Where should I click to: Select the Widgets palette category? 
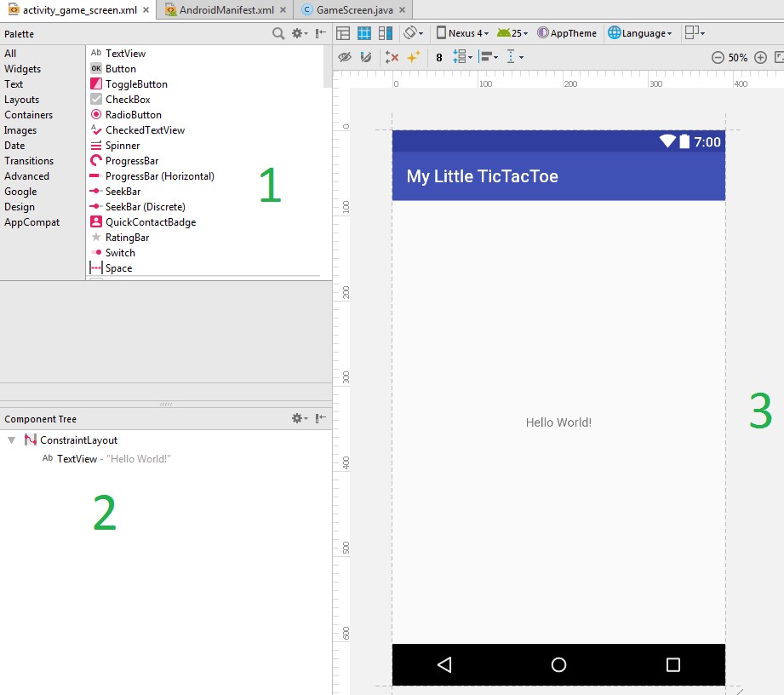pyautogui.click(x=22, y=69)
